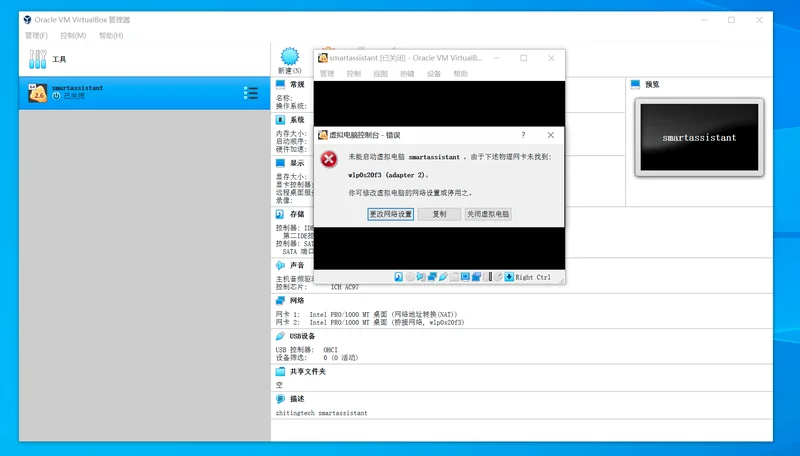Open 热键 menu in the VM window

(407, 73)
